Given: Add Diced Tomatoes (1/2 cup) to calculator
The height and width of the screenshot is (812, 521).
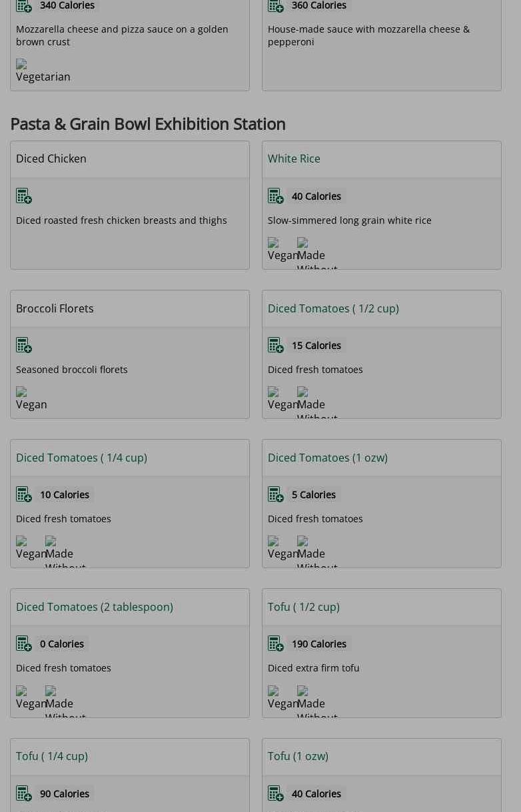Looking at the screenshot, I should pos(276,345).
